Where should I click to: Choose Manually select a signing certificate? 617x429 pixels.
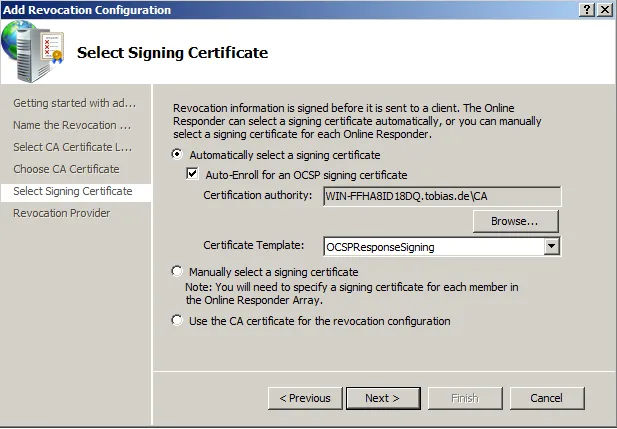coord(178,271)
